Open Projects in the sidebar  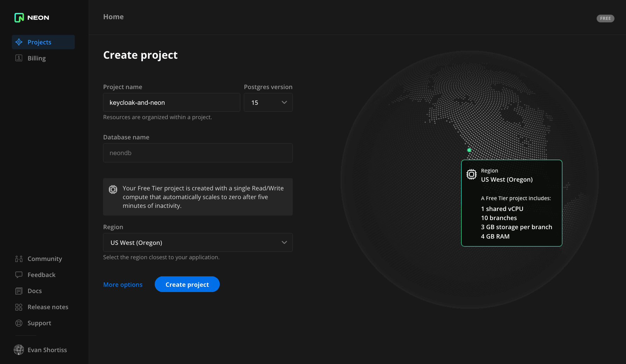click(39, 42)
